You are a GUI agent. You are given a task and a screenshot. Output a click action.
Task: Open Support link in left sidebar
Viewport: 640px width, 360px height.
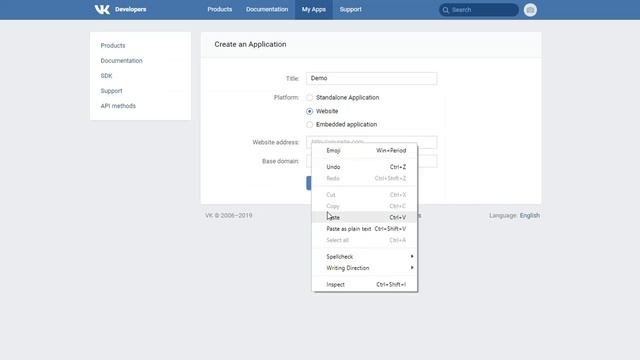111,91
